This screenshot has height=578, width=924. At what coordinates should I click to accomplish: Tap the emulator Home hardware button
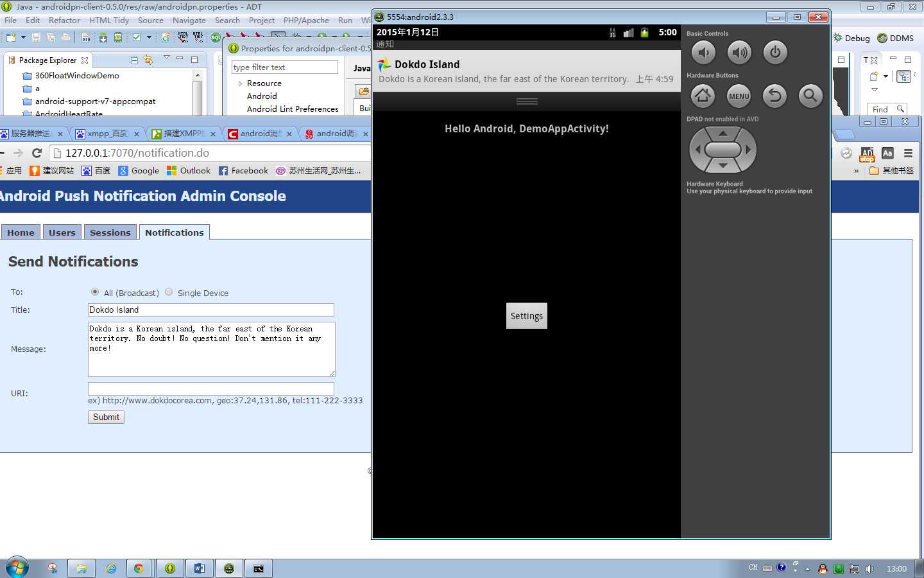point(703,96)
